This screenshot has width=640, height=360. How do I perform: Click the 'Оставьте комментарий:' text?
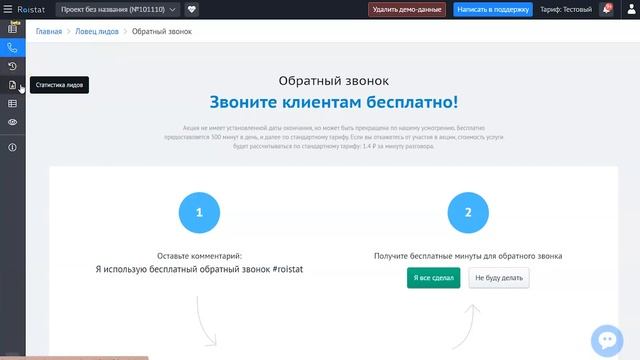199,256
